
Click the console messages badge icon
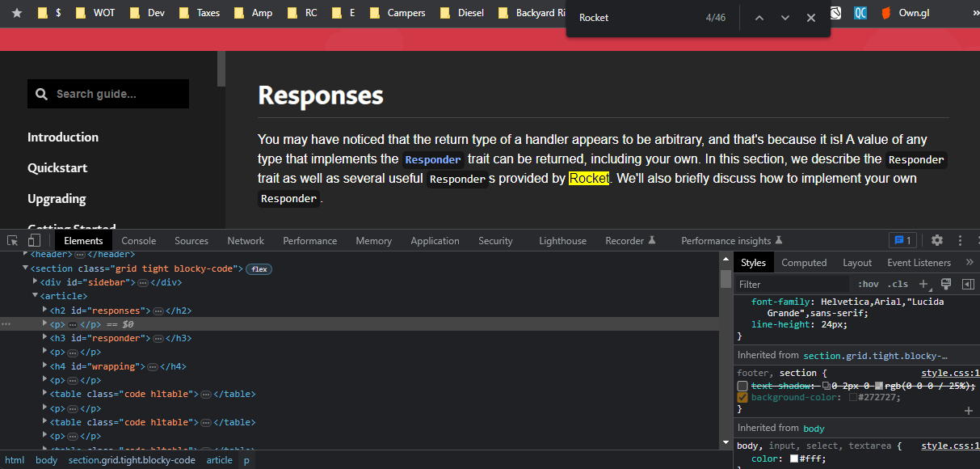[x=902, y=239]
